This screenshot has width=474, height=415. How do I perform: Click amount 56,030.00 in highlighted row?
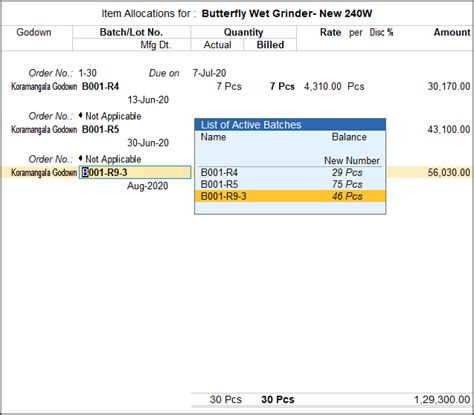point(449,173)
